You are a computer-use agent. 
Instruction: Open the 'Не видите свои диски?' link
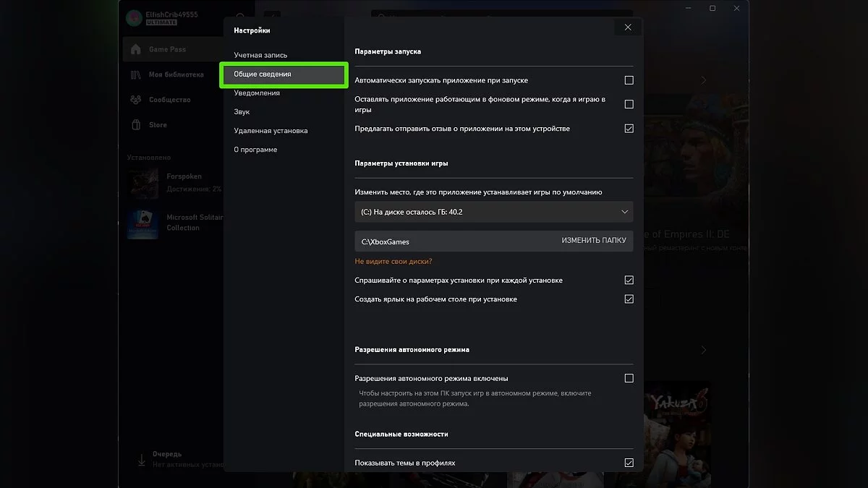[x=393, y=261]
